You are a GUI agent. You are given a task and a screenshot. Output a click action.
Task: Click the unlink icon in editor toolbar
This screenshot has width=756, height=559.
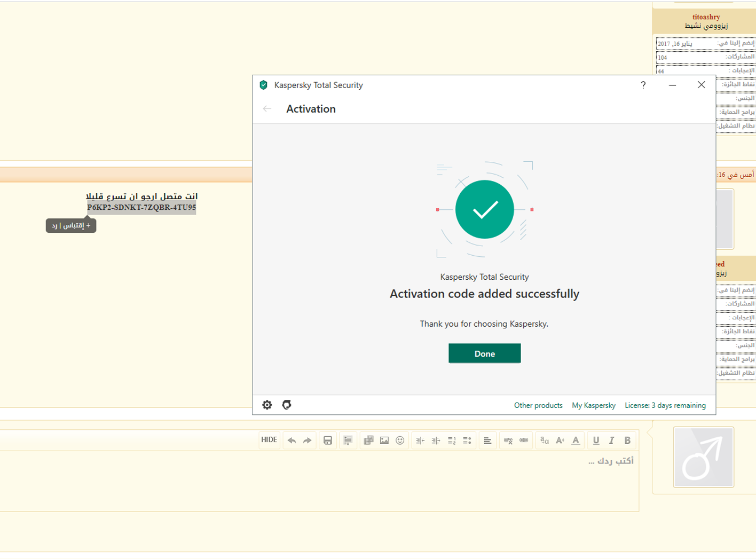[x=508, y=440]
